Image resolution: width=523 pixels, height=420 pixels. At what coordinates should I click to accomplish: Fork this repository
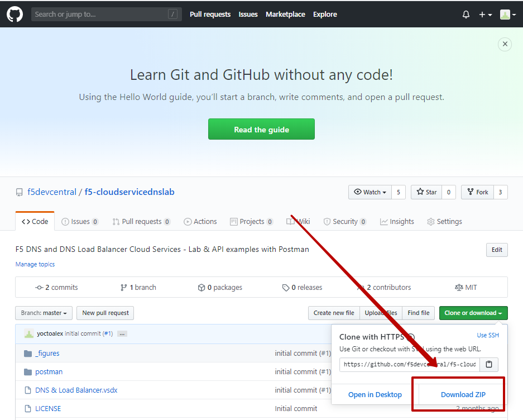[x=477, y=192]
